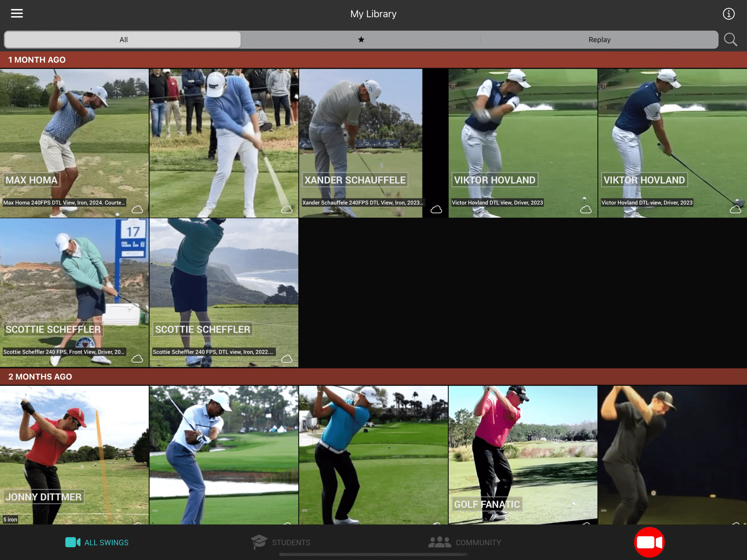747x560 pixels.
Task: Start recording with the red camera button
Action: (x=649, y=542)
